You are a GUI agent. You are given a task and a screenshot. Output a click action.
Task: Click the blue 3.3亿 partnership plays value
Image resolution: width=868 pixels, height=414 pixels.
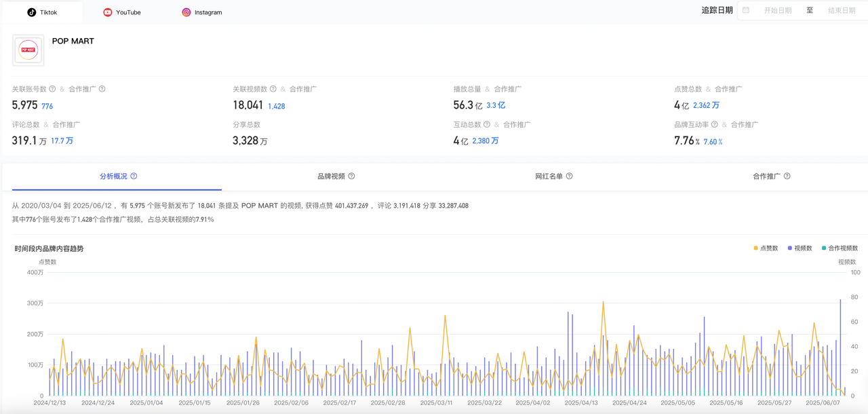click(496, 105)
